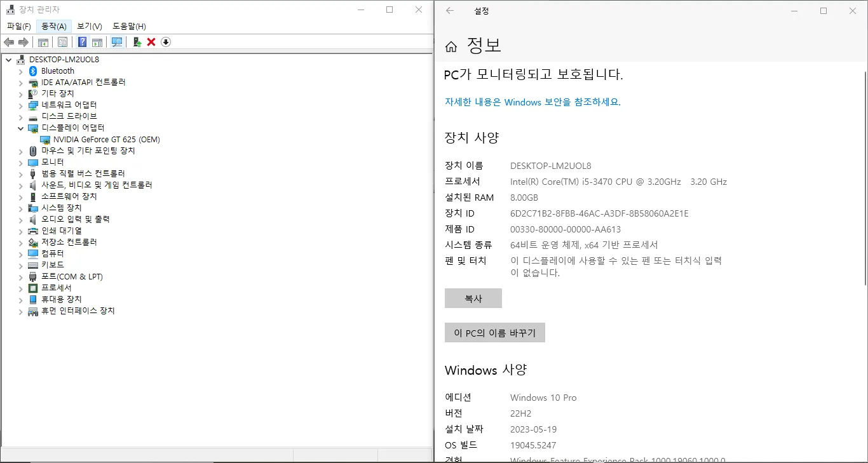This screenshot has width=868, height=463.
Task: Click the 복사 button in Settings
Action: 473,299
